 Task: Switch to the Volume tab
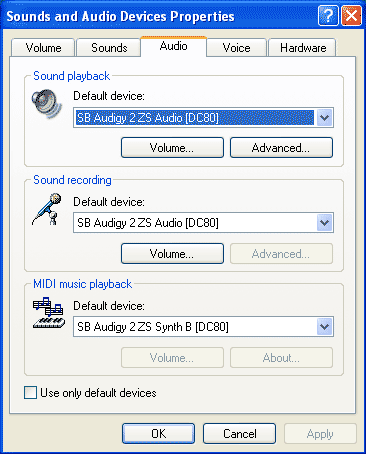(43, 48)
